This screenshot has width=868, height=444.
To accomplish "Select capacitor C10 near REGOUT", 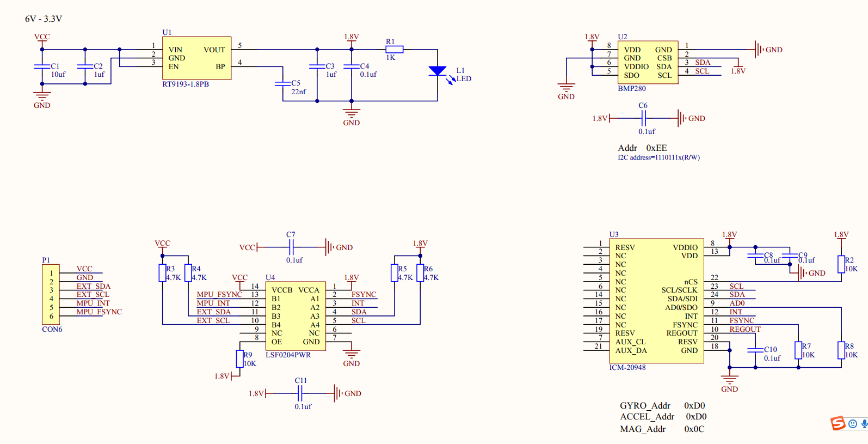I will pyautogui.click(x=755, y=350).
